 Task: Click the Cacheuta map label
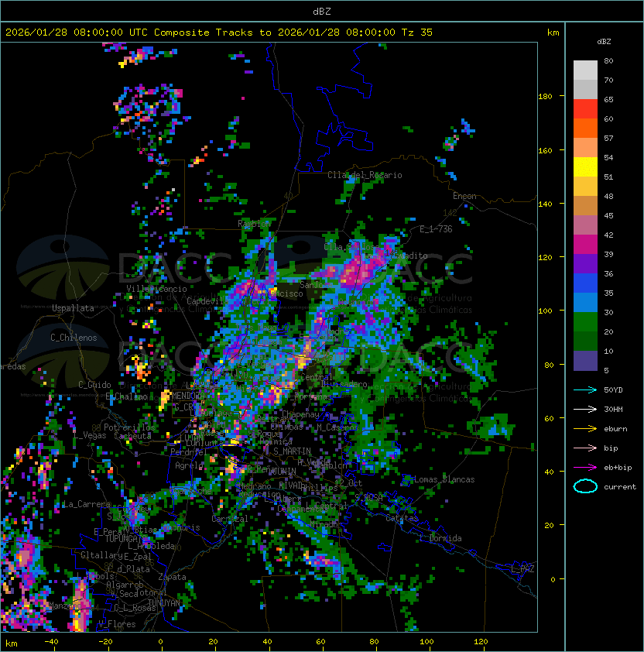click(x=132, y=436)
